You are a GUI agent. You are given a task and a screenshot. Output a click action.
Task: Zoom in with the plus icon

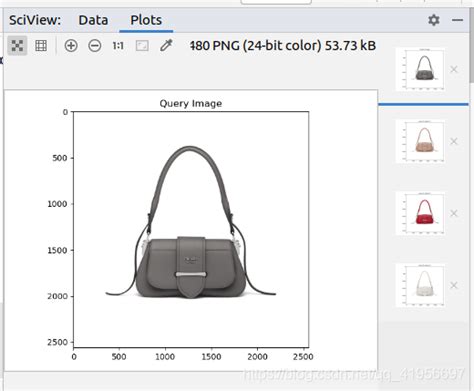[x=71, y=45]
